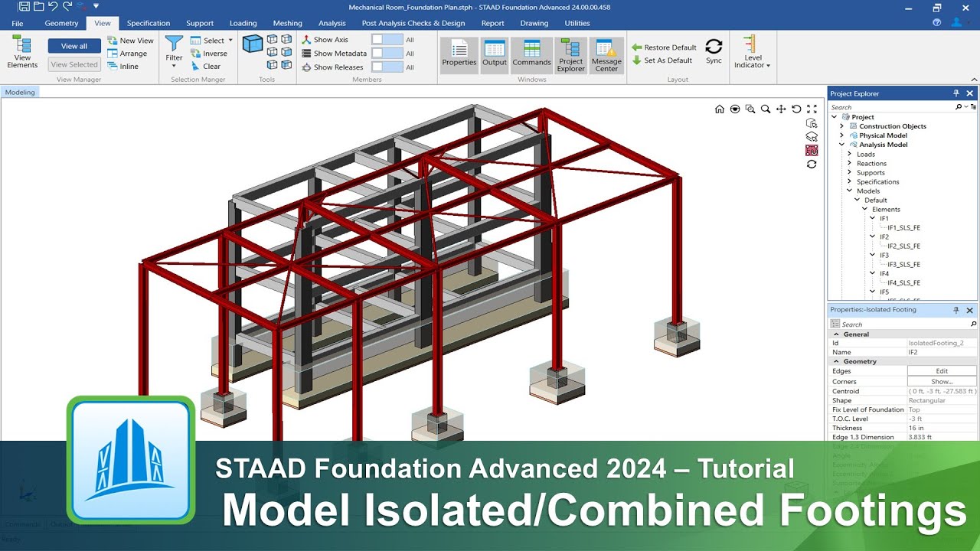Select IF2_SLS_FE in the project tree
Viewport: 980px width, 551px height.
(x=903, y=246)
